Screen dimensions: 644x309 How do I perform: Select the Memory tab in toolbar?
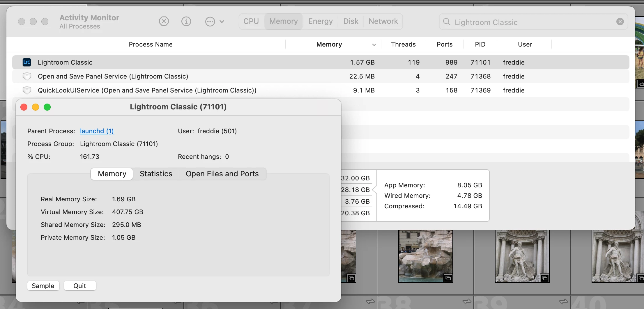284,21
